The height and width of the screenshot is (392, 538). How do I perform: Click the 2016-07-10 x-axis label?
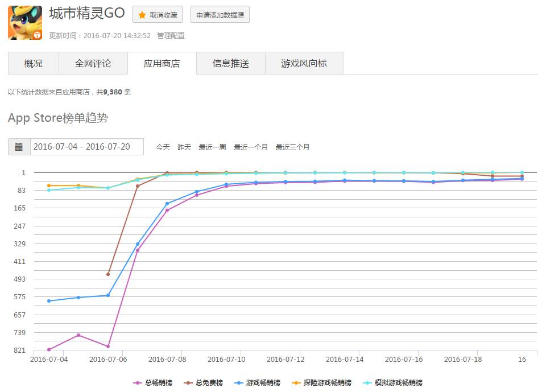tap(226, 360)
